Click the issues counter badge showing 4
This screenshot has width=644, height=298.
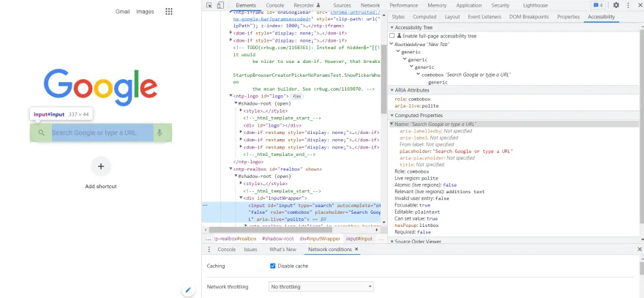point(598,5)
